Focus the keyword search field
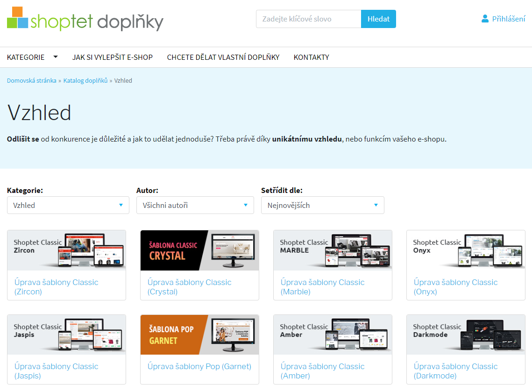This screenshot has height=392, width=532. pyautogui.click(x=308, y=19)
